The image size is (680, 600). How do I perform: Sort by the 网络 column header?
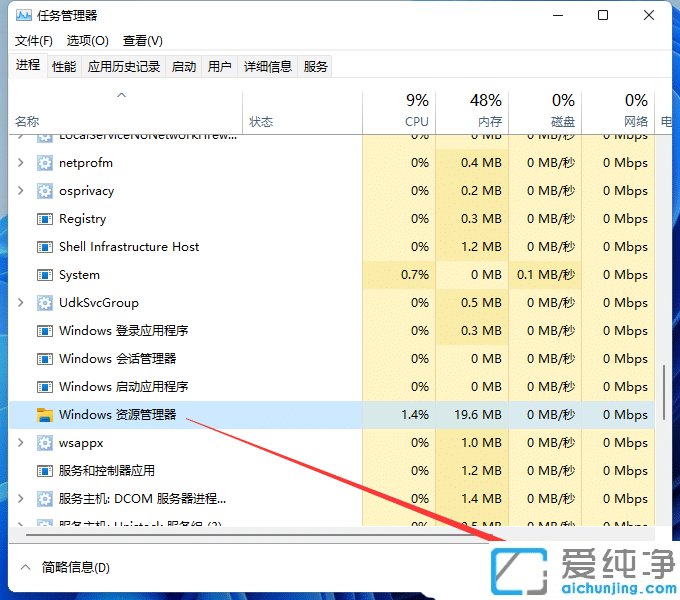tap(618, 112)
